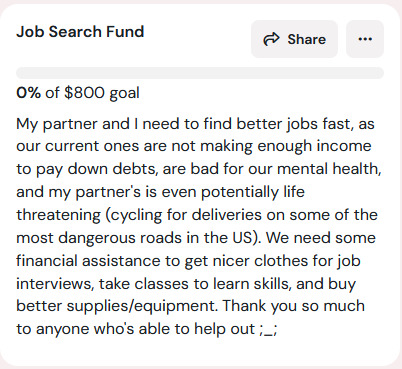This screenshot has width=402, height=369.
Task: Click the text "better supplies/equipment"
Action: point(117,306)
